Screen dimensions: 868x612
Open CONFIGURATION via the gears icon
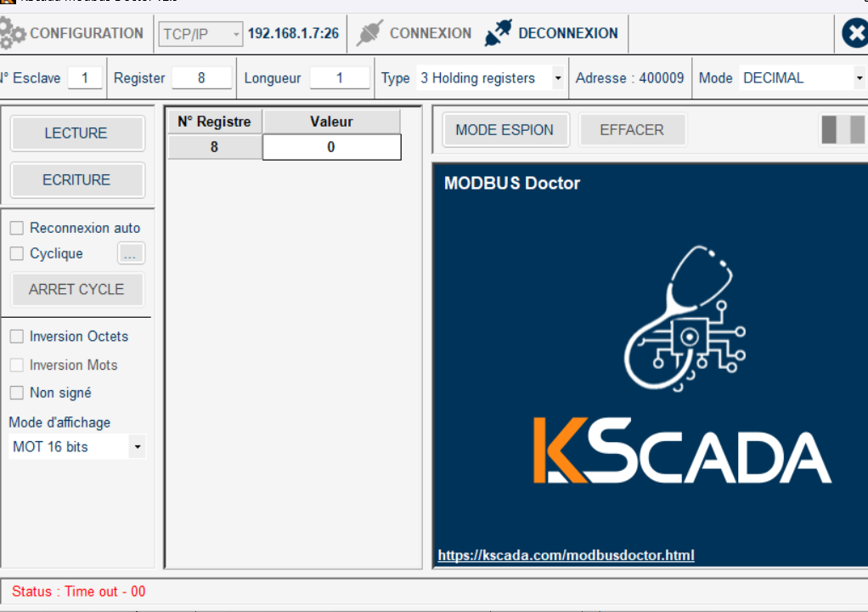[12, 33]
